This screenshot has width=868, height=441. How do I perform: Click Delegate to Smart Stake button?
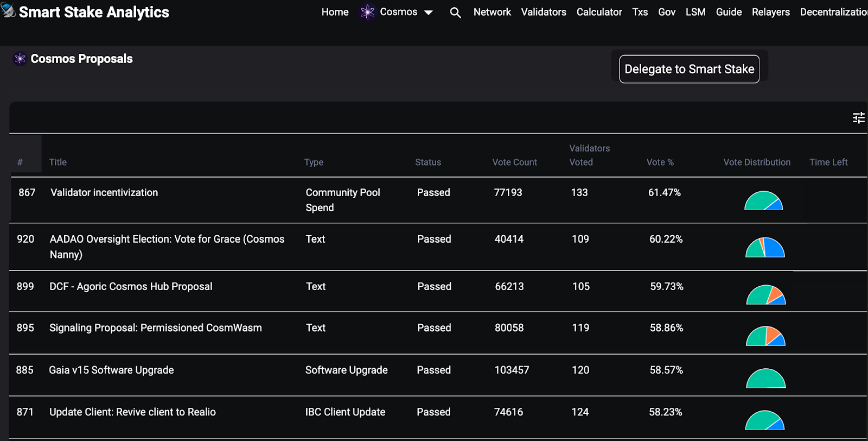tap(689, 69)
